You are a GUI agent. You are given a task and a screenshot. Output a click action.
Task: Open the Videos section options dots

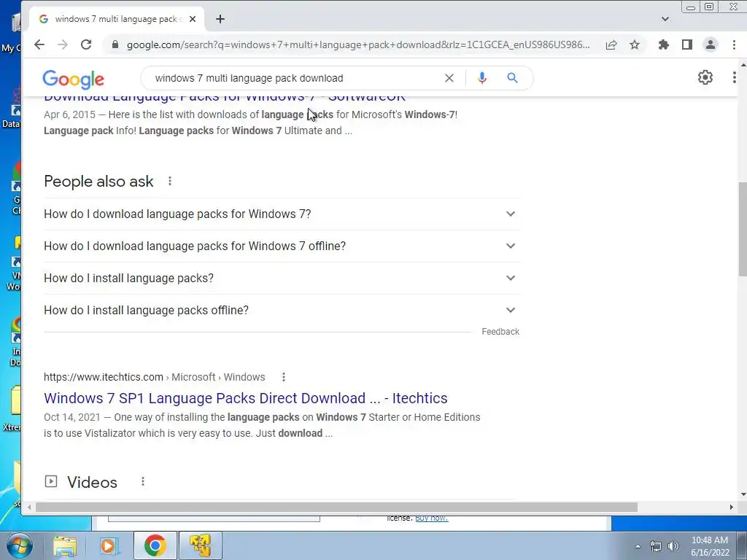142,481
